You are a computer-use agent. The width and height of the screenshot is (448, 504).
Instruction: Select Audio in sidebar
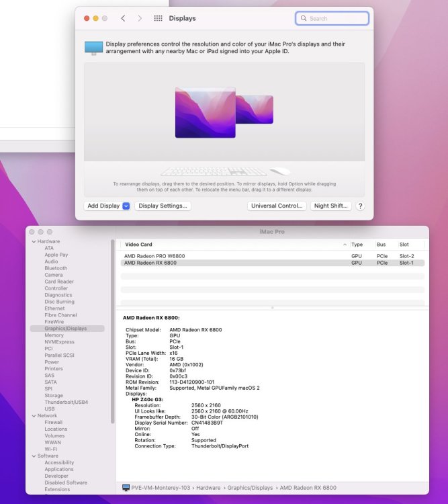(51, 261)
